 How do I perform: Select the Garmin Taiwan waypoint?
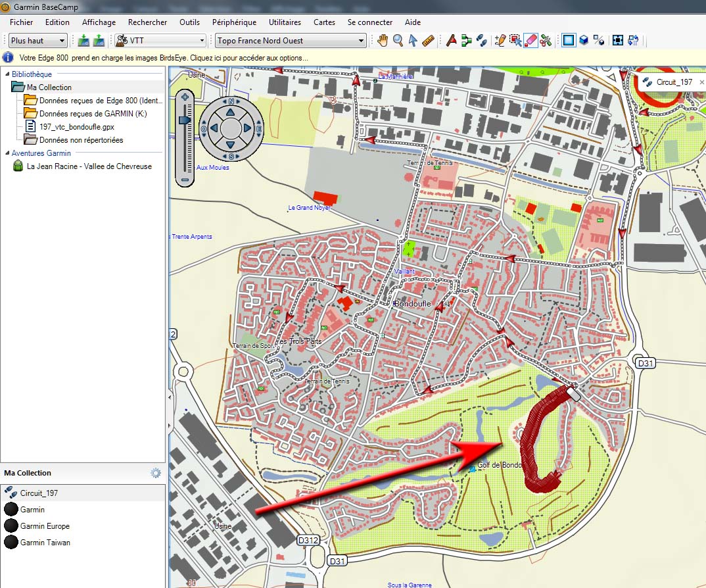click(x=45, y=543)
